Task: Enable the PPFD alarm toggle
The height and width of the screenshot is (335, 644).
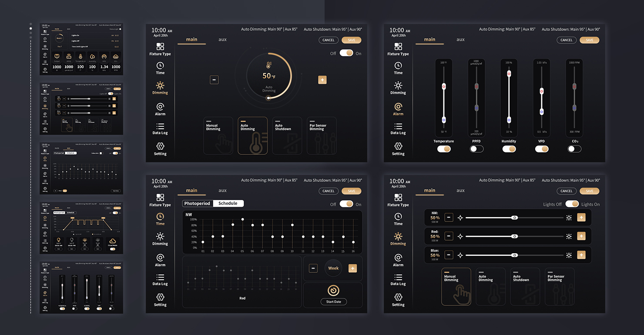Action: 476,149
